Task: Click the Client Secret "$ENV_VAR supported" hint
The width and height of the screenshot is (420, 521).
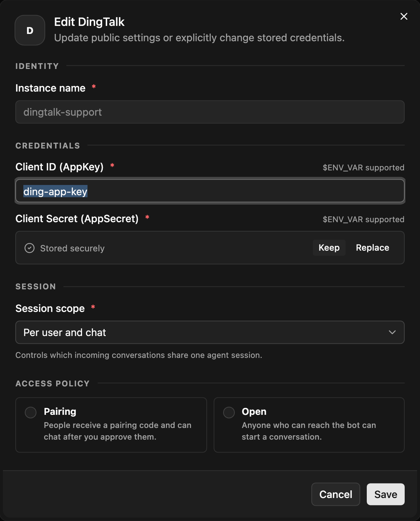Action: (x=363, y=219)
